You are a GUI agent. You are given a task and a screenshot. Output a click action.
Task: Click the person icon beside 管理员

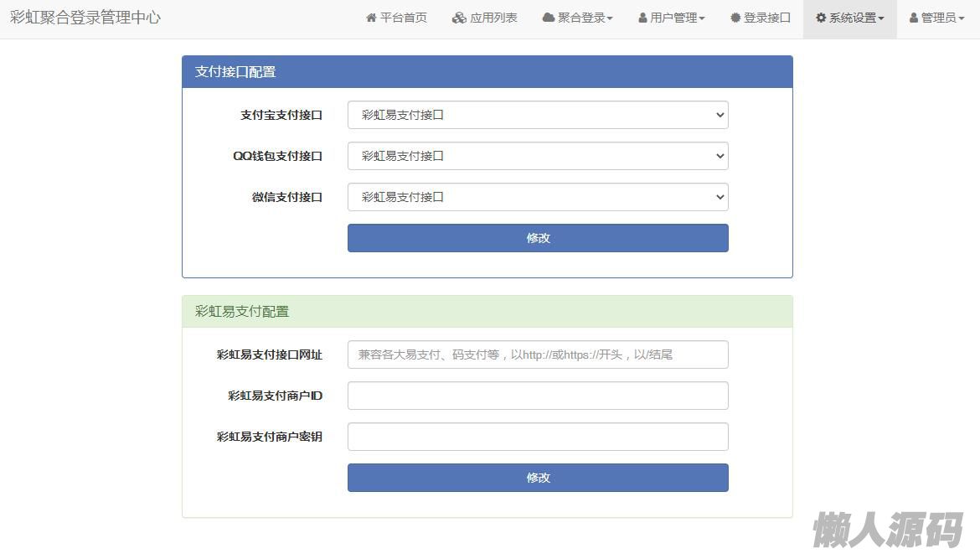tap(914, 18)
